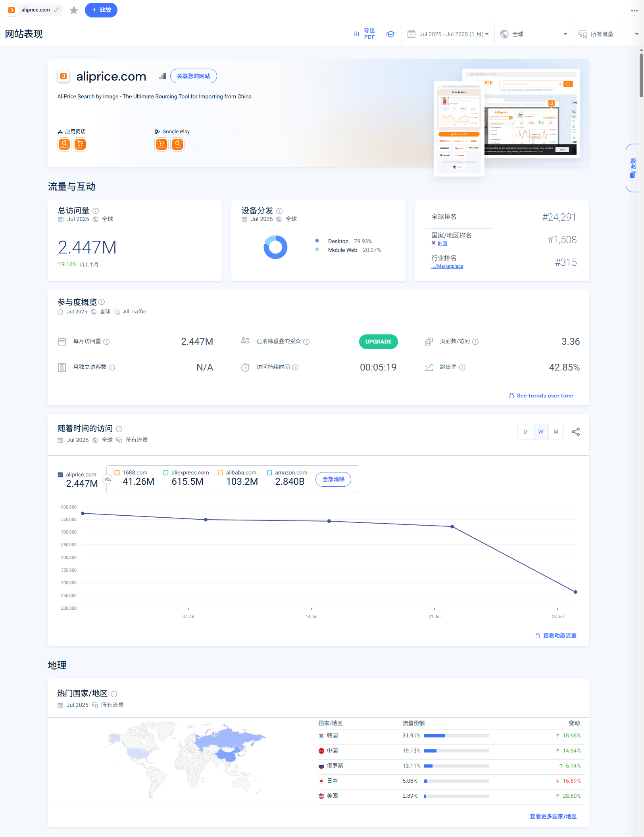Click the device distribution donut chart
This screenshot has width=644, height=837.
[x=275, y=247]
